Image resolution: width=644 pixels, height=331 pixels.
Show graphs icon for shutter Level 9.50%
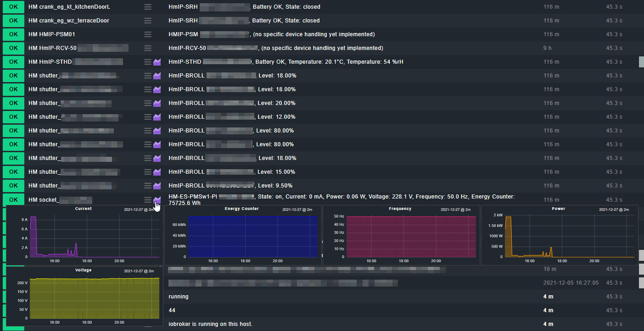click(x=157, y=186)
